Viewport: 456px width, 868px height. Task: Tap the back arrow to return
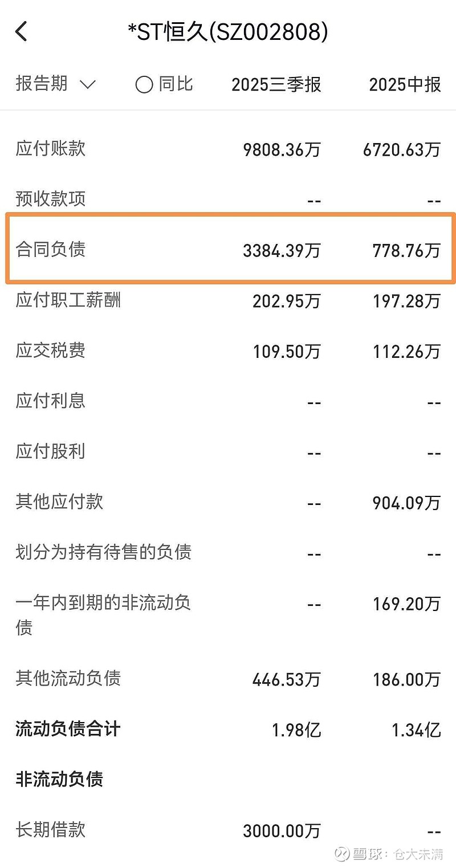coord(22,31)
